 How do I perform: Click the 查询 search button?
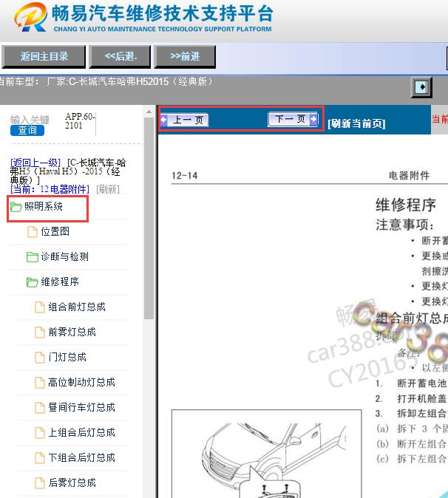pos(27,130)
